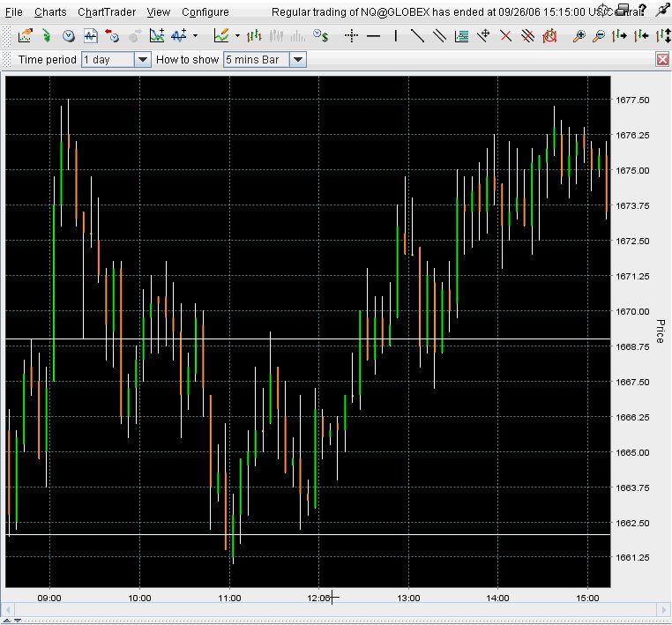Click the green double-arrow toolbar icon
The width and height of the screenshot is (672, 625).
(x=46, y=35)
